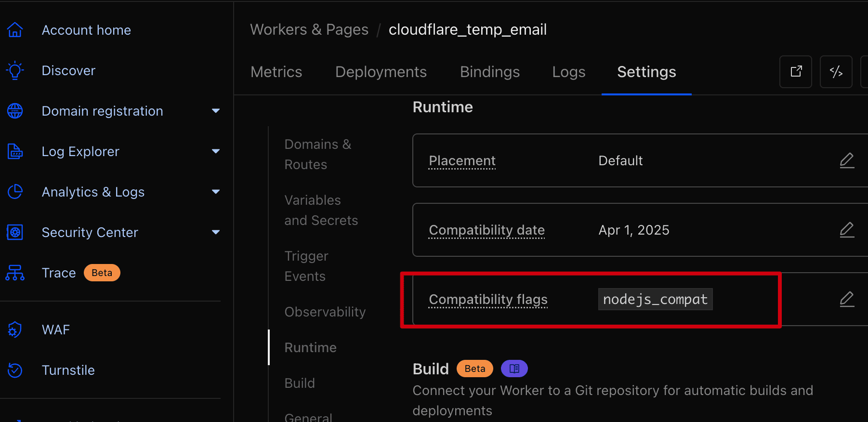868x422 pixels.
Task: Open the Security Center section
Action: [x=90, y=232]
